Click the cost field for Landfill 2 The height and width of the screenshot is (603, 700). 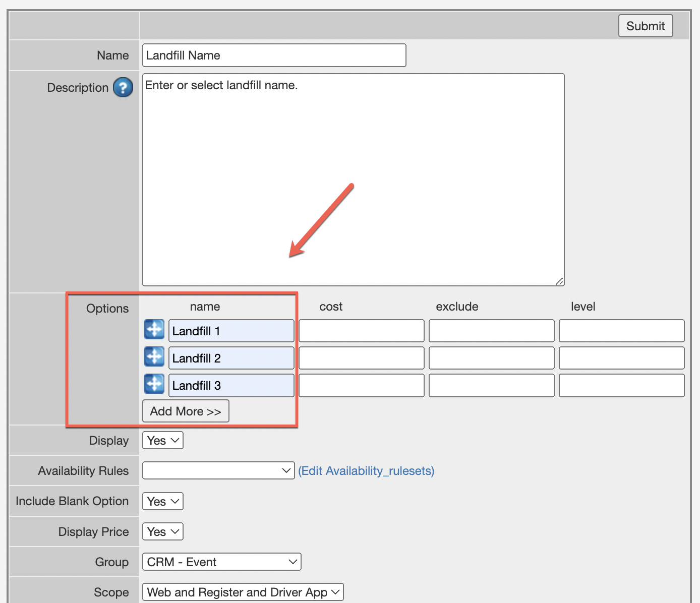coord(362,358)
